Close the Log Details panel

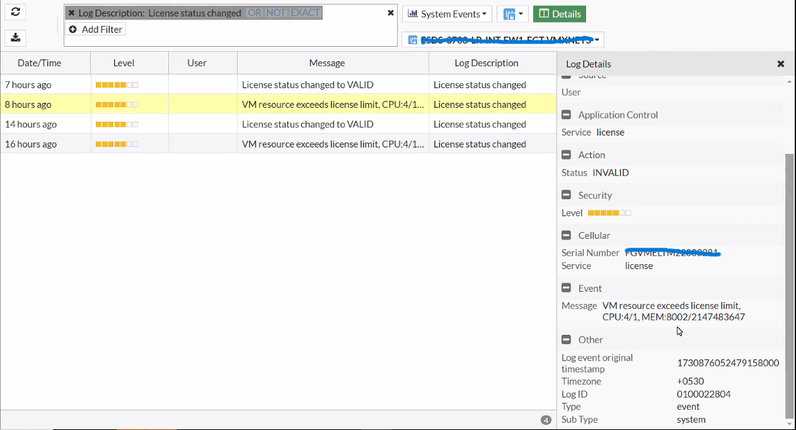(x=780, y=64)
